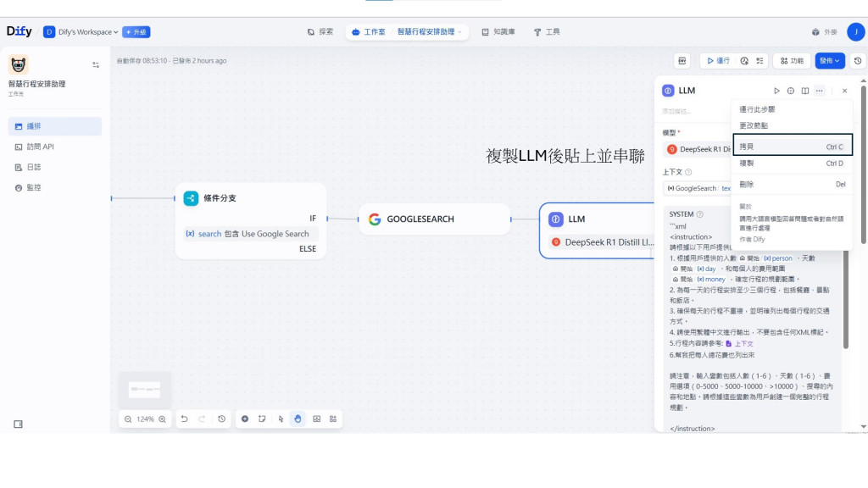868x488 pixels.
Task: Open 日誌 logs in the sidebar
Action: point(55,167)
